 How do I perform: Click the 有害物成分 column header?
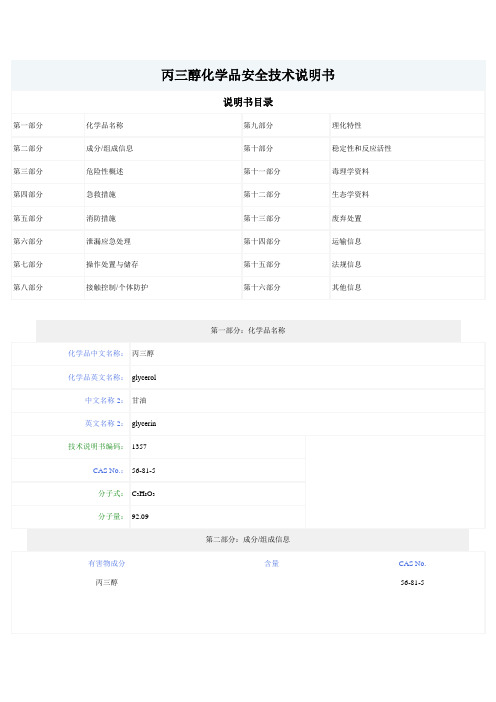point(107,563)
